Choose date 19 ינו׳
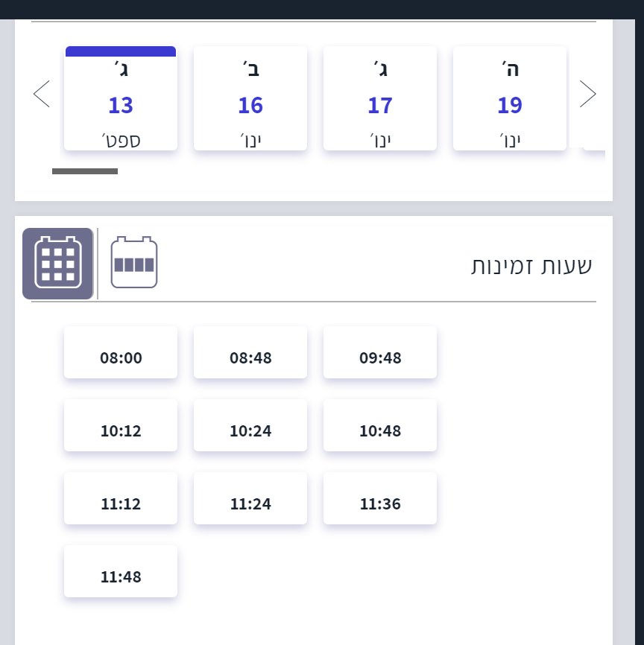The width and height of the screenshot is (644, 645). point(510,99)
